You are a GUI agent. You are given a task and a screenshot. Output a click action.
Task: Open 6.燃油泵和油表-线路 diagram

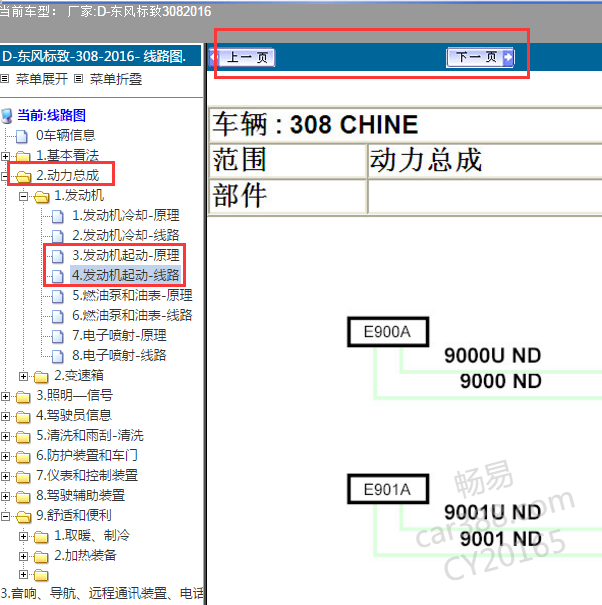pos(132,315)
